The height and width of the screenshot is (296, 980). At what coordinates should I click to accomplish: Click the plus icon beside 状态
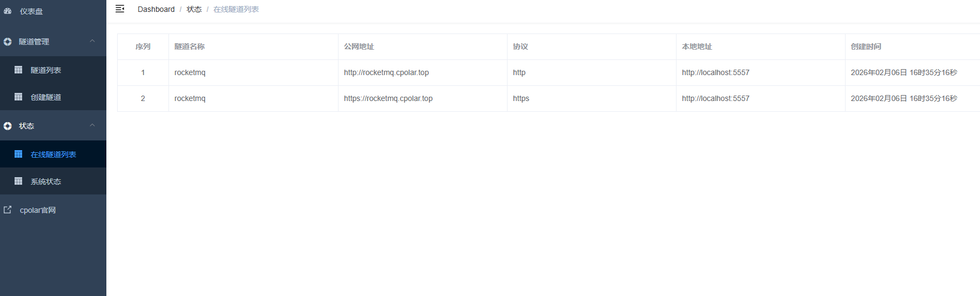(x=8, y=126)
